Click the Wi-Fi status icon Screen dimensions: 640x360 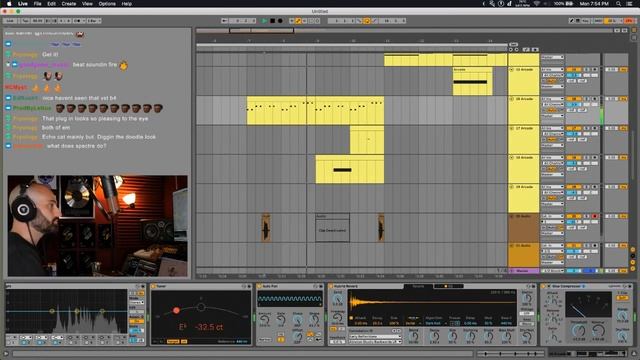click(x=537, y=4)
